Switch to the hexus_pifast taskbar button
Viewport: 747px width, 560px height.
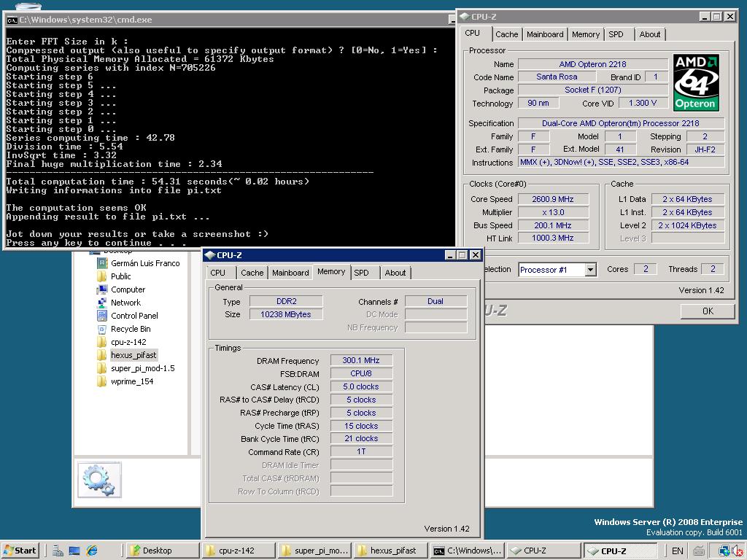coord(390,551)
